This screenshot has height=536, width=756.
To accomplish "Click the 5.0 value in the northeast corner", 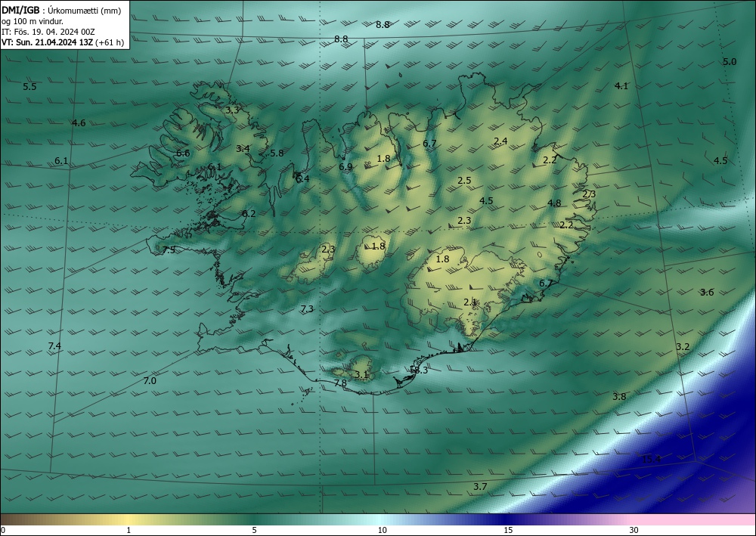I will (730, 62).
